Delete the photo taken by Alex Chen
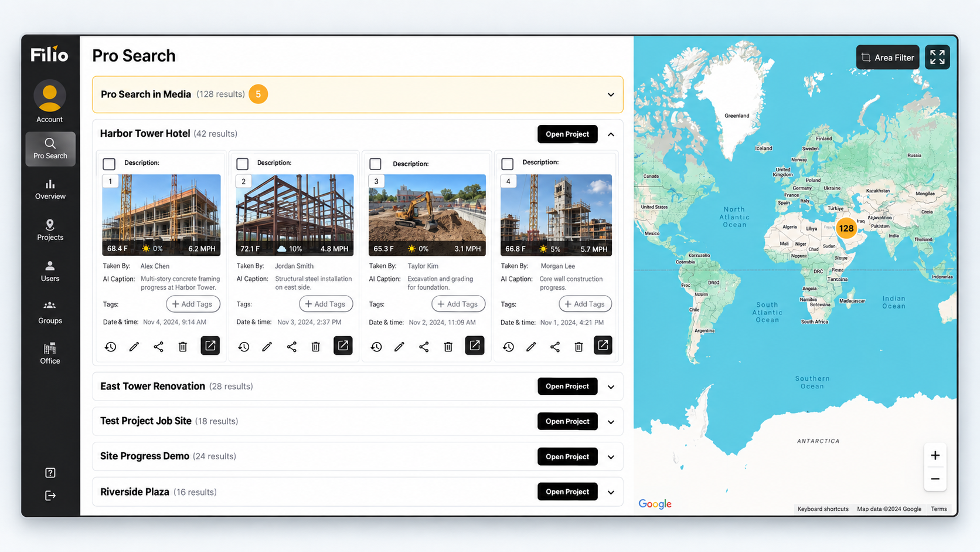The width and height of the screenshot is (980, 552). point(183,347)
